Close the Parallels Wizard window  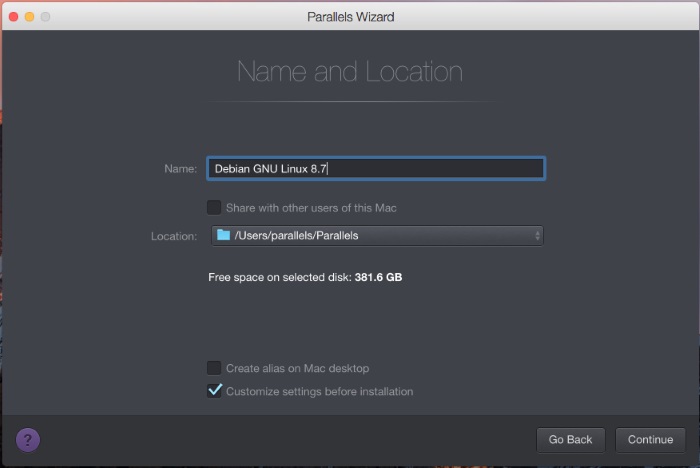pos(13,17)
